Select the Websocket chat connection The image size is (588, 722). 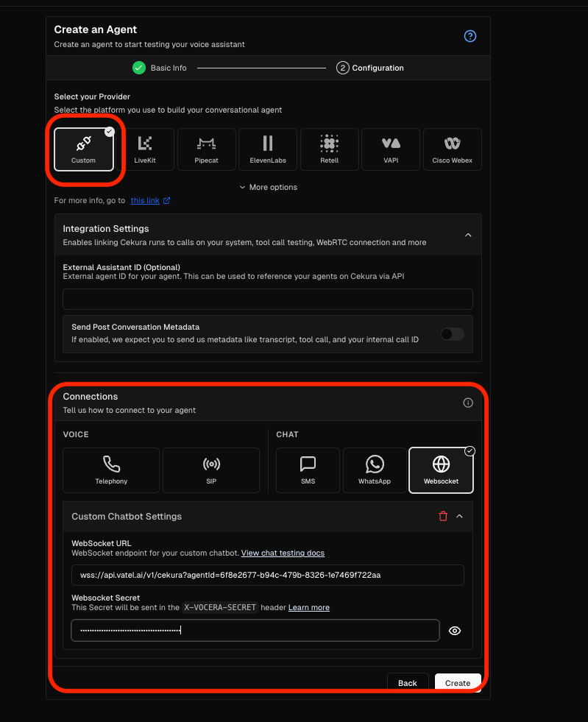pyautogui.click(x=441, y=470)
